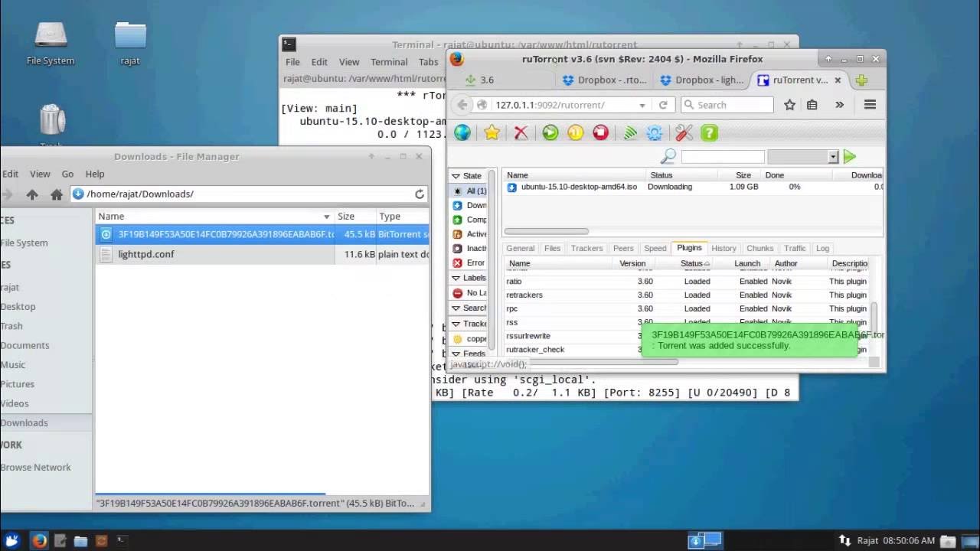Open the rajat folder on desktop
The image size is (980, 551).
pos(130,44)
